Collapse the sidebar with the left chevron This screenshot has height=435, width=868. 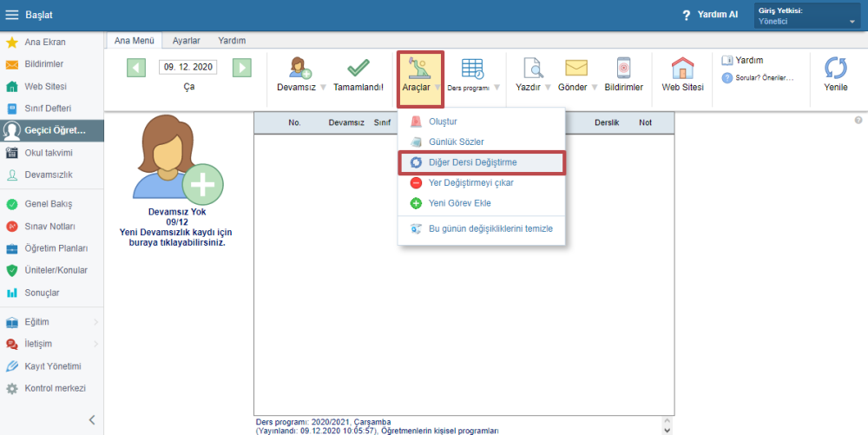tap(92, 420)
